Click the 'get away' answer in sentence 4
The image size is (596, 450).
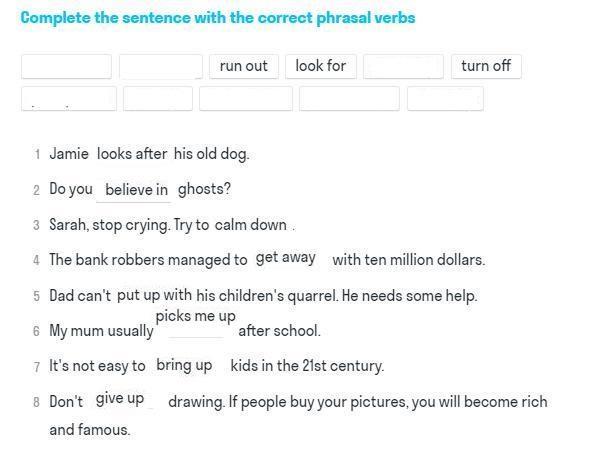coord(286,258)
